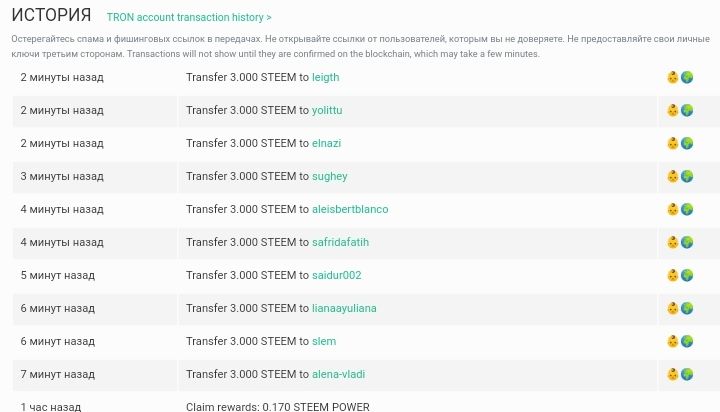Select the safridafatih recipient link

click(x=340, y=242)
